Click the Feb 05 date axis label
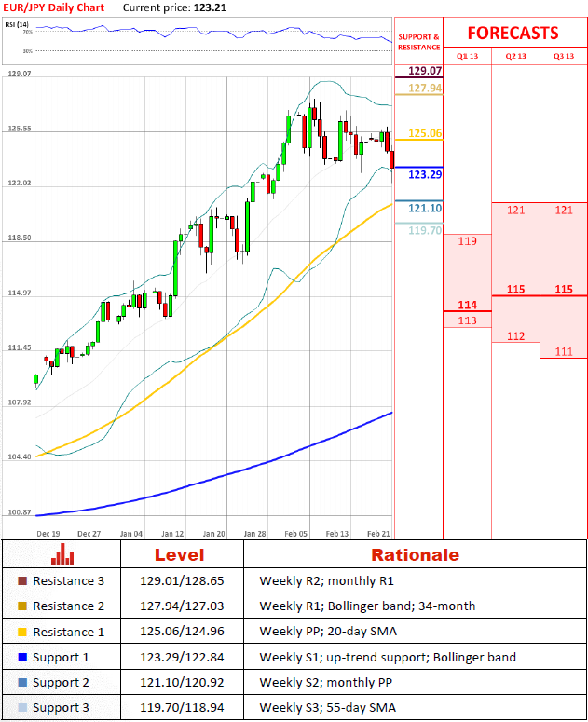The width and height of the screenshot is (588, 722). pos(295,534)
